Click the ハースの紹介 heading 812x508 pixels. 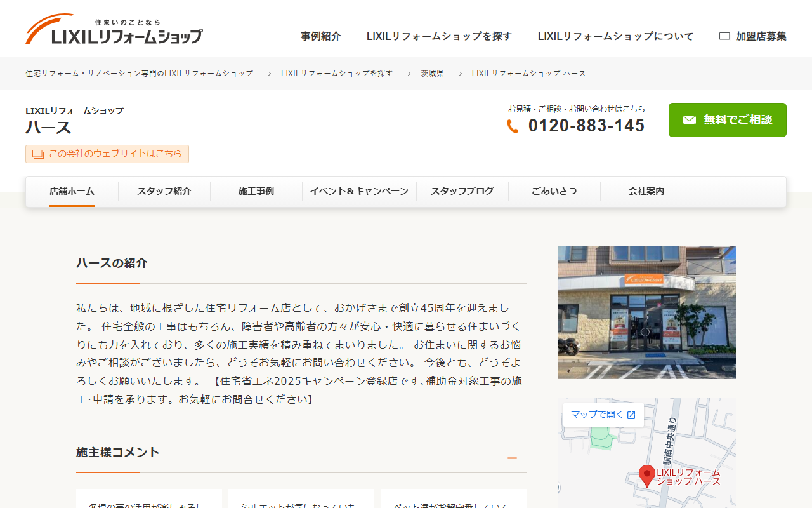tap(112, 263)
